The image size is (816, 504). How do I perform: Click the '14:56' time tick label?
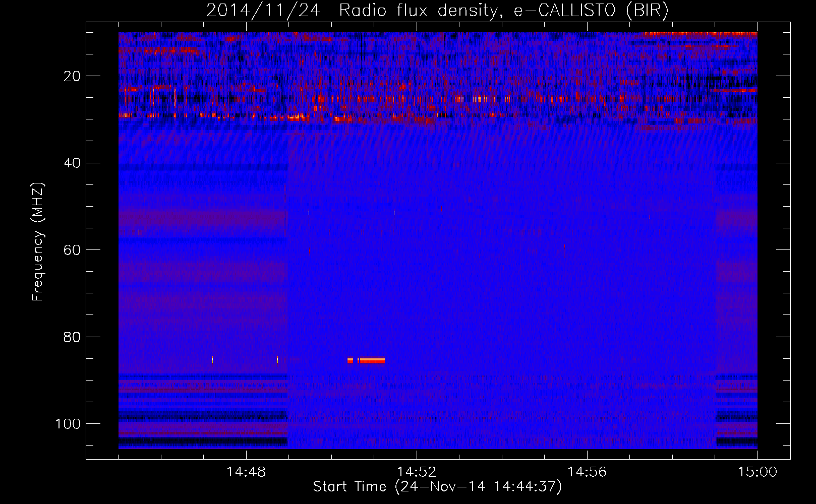(x=587, y=472)
